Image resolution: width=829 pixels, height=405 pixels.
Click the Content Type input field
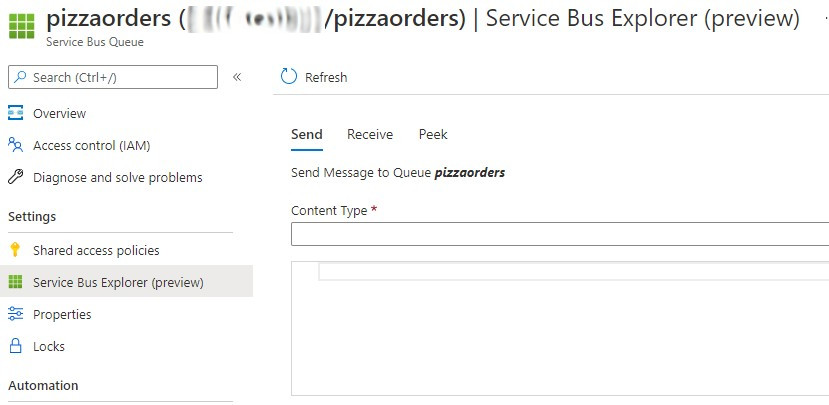(560, 234)
